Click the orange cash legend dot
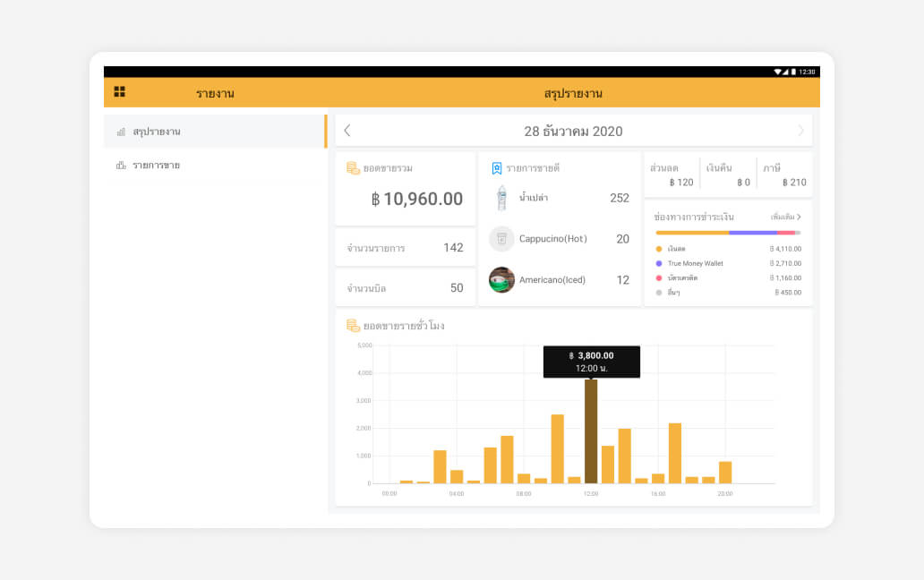The image size is (924, 580). (x=659, y=249)
